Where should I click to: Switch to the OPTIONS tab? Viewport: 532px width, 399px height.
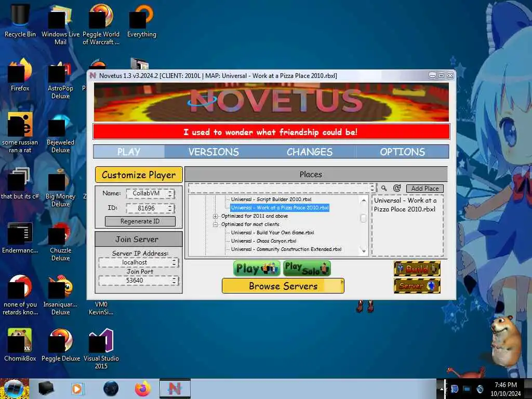click(x=403, y=152)
